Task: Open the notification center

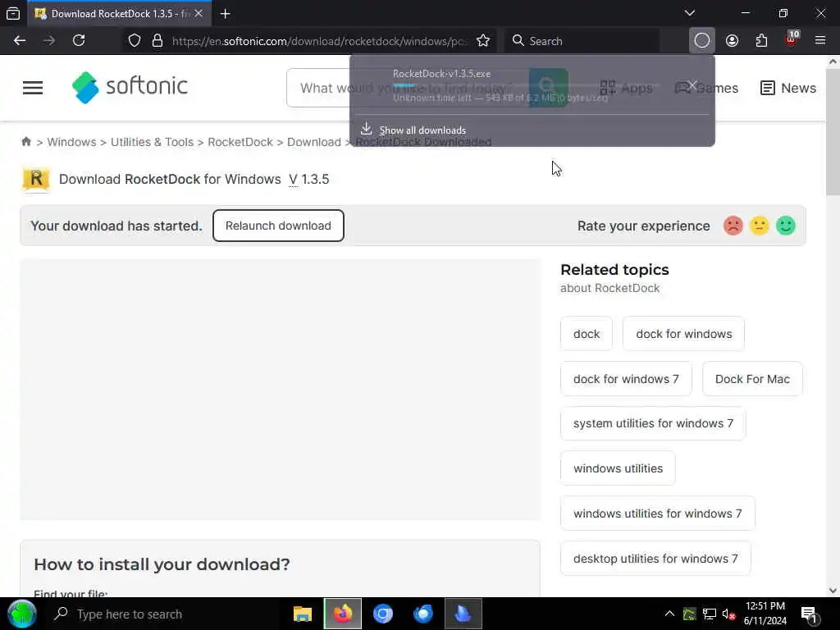Action: [808, 614]
